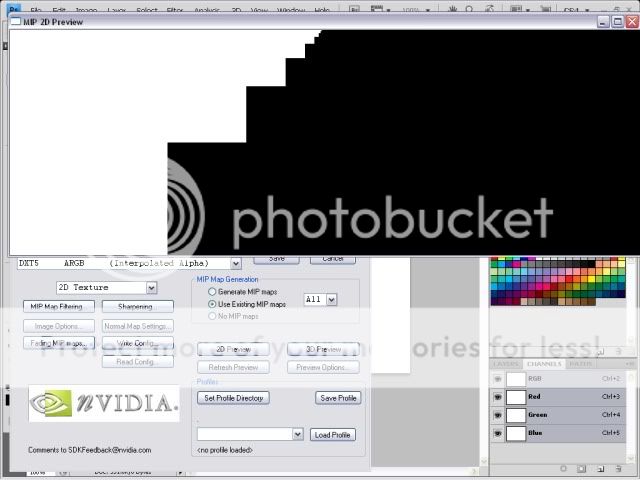The image size is (640, 480).
Task: Click the Load Profile button
Action: (333, 435)
